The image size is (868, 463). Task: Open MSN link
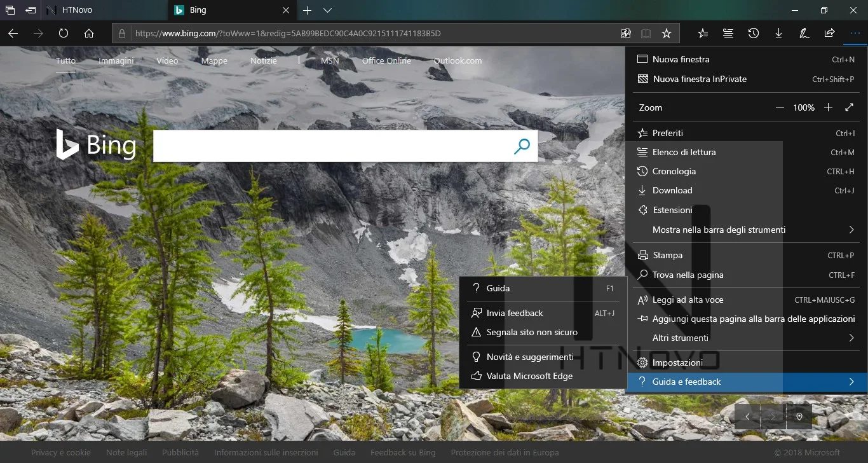tap(330, 60)
